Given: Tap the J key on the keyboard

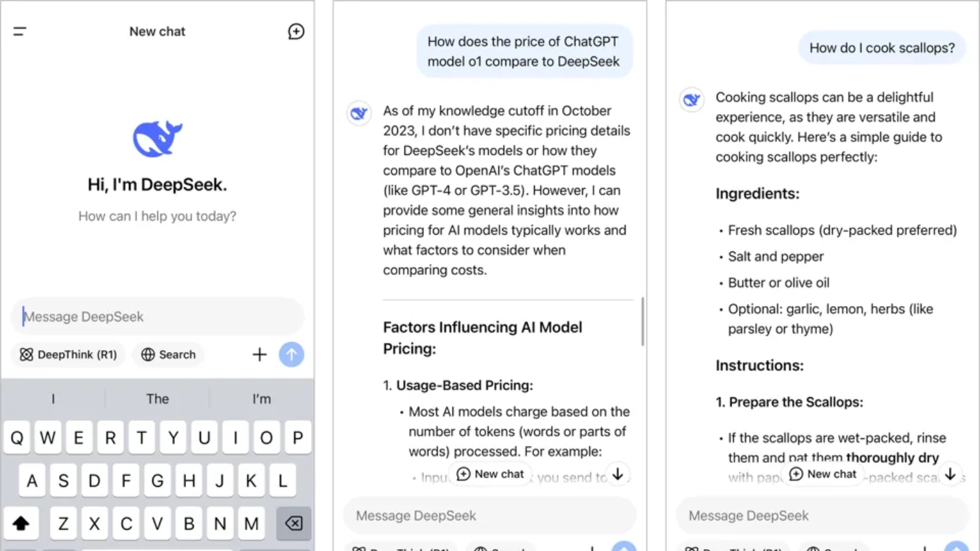Looking at the screenshot, I should point(220,480).
